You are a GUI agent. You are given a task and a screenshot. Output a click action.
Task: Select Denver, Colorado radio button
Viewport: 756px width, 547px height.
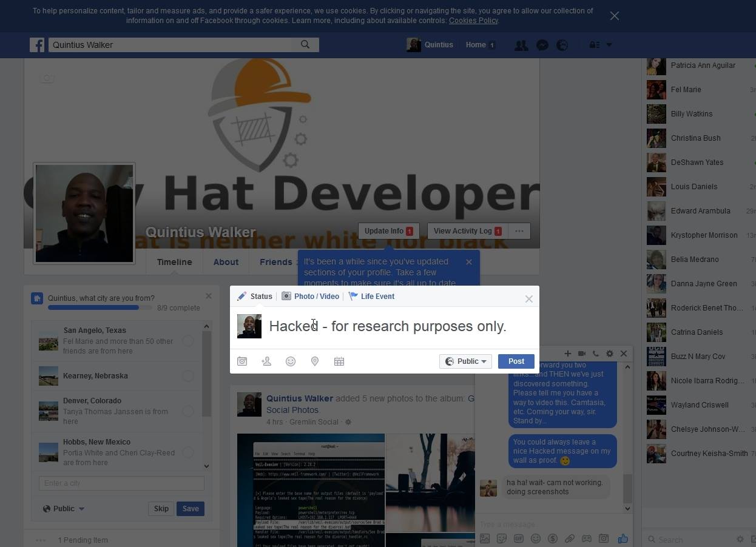(x=188, y=411)
